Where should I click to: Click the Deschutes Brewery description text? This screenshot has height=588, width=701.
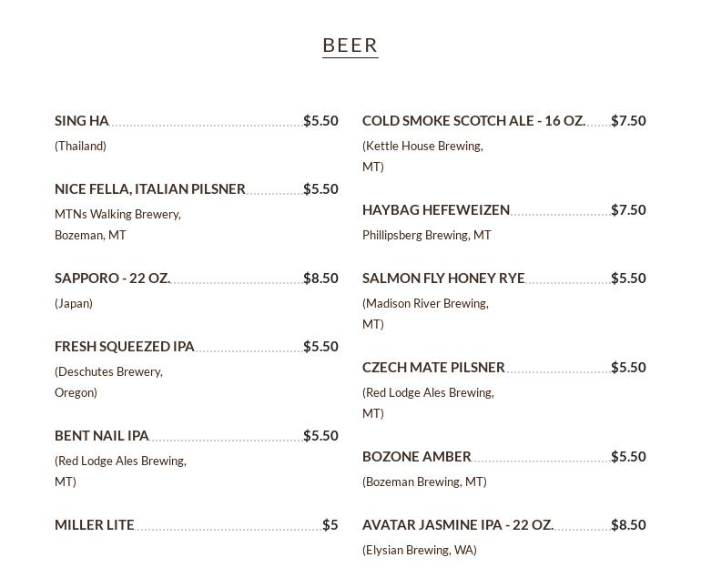[x=108, y=381]
